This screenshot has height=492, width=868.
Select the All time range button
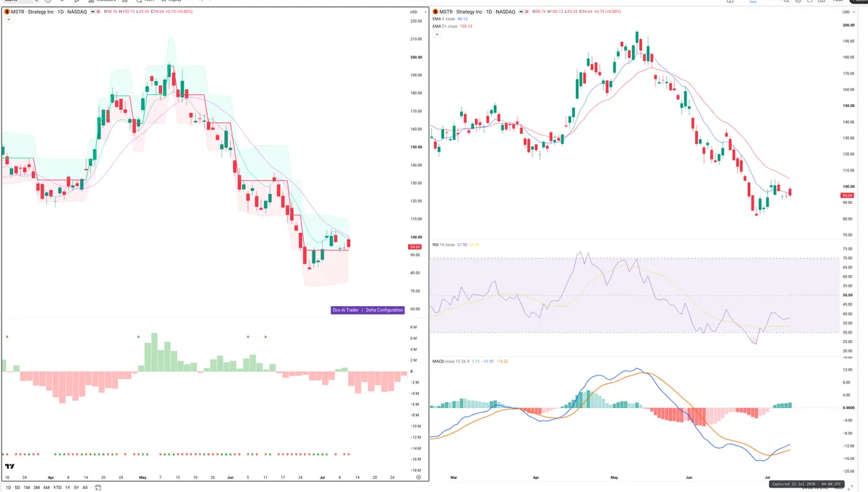[85, 488]
